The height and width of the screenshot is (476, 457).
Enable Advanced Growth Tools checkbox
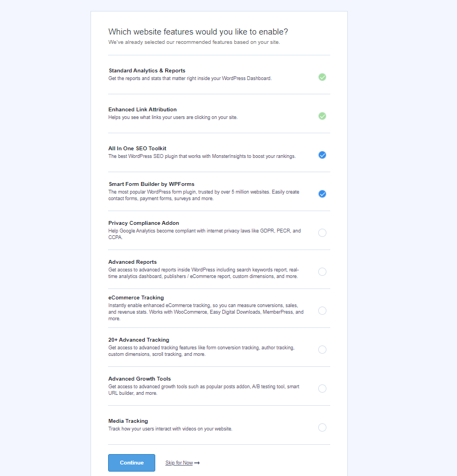322,389
